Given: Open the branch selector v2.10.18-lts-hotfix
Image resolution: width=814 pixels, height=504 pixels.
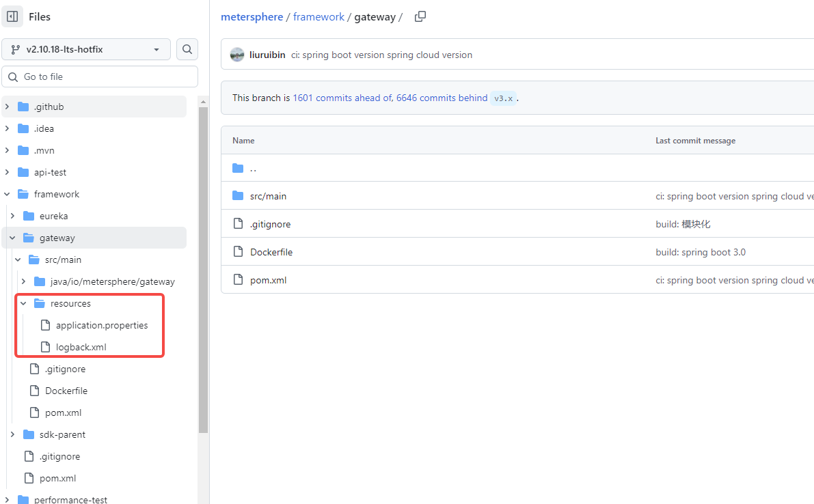Looking at the screenshot, I should point(86,49).
